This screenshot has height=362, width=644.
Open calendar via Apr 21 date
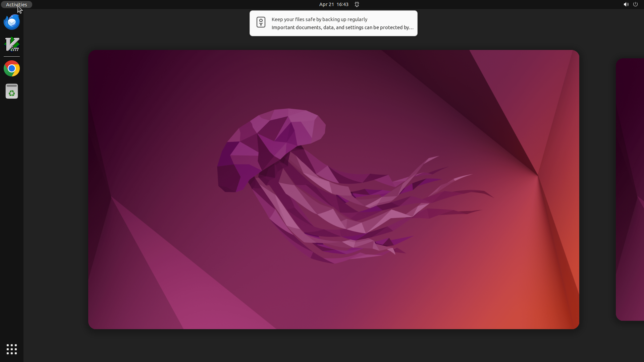coord(326,4)
